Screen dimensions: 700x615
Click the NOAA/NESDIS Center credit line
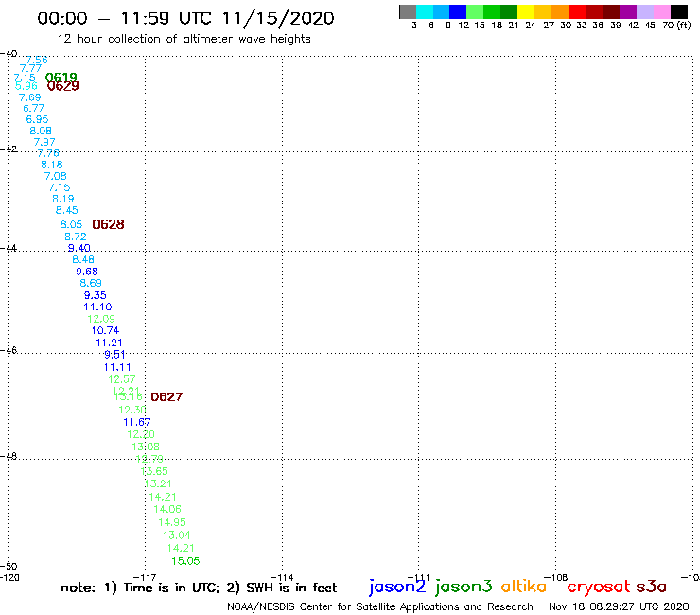pos(380,606)
